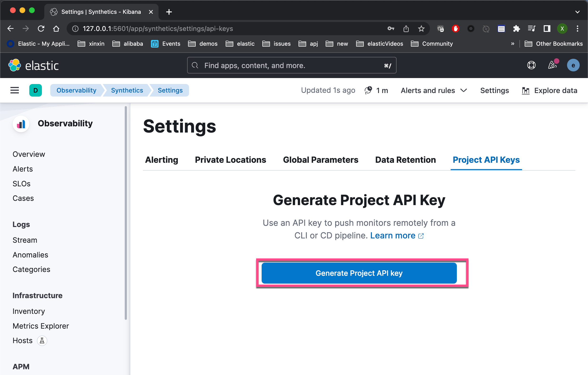Open the Explore data icon

coord(525,91)
